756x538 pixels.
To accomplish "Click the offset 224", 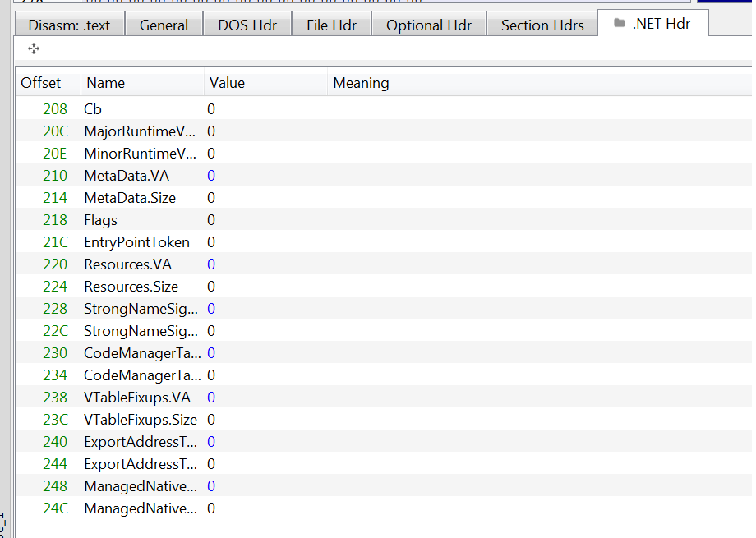I will pyautogui.click(x=55, y=287).
